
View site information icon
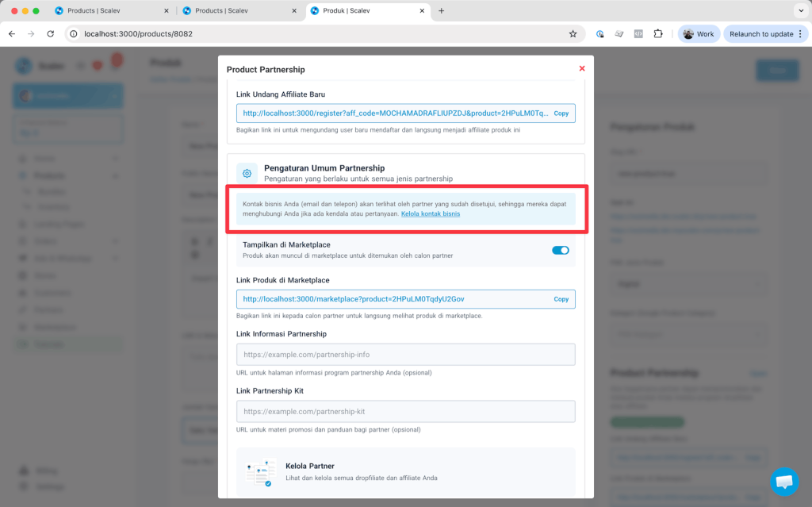point(74,33)
